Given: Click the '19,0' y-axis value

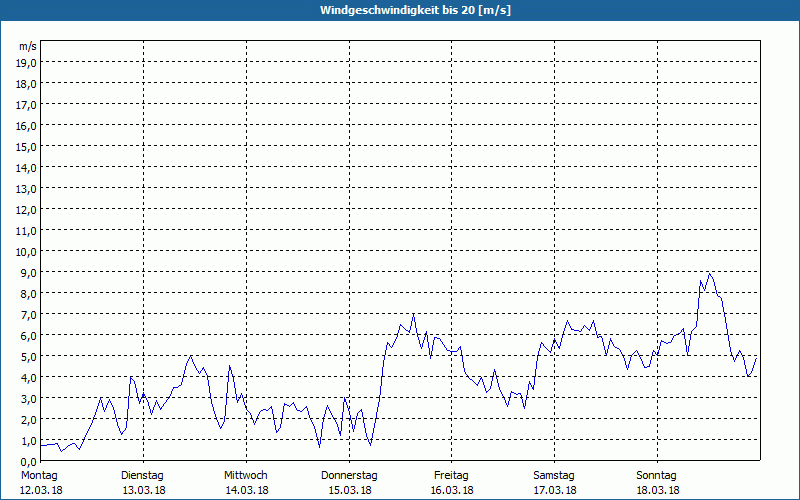Looking at the screenshot, I should coord(27,63).
